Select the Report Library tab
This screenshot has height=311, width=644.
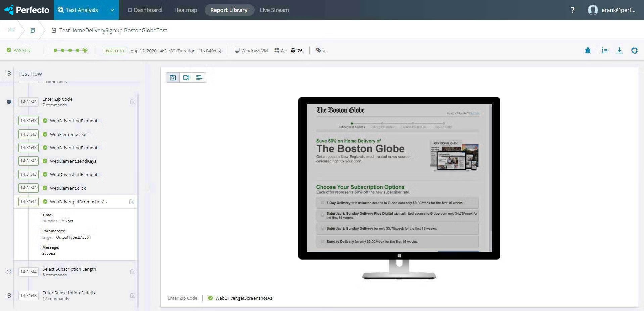[229, 10]
